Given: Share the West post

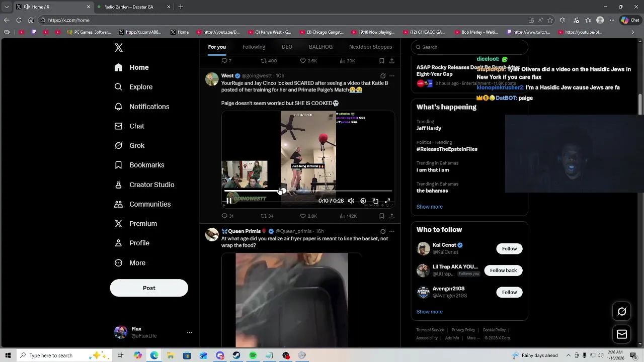Looking at the screenshot, I should 392,216.
